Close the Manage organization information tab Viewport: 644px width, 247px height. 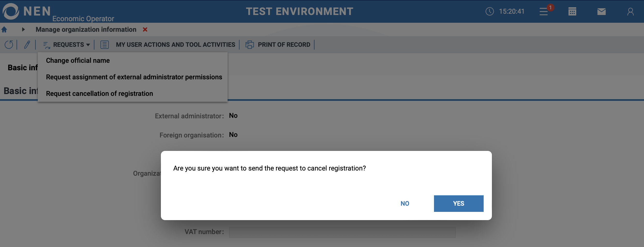point(145,29)
